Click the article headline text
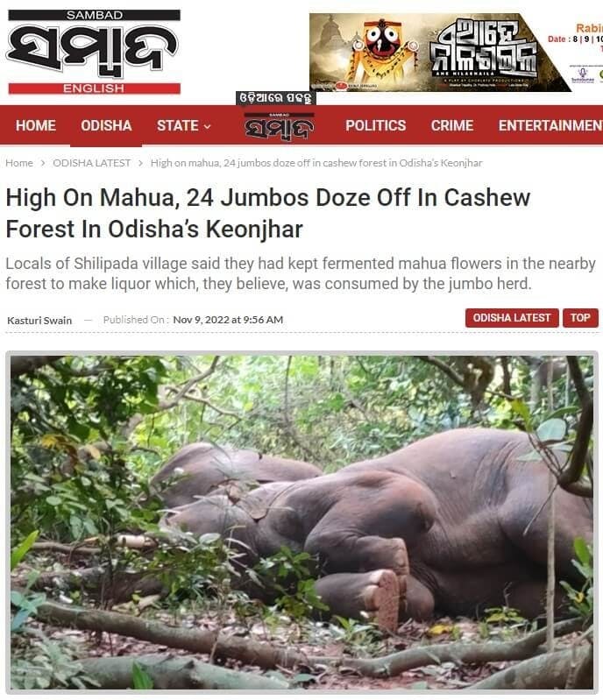Screen dimensions: 603x700 coord(268,213)
